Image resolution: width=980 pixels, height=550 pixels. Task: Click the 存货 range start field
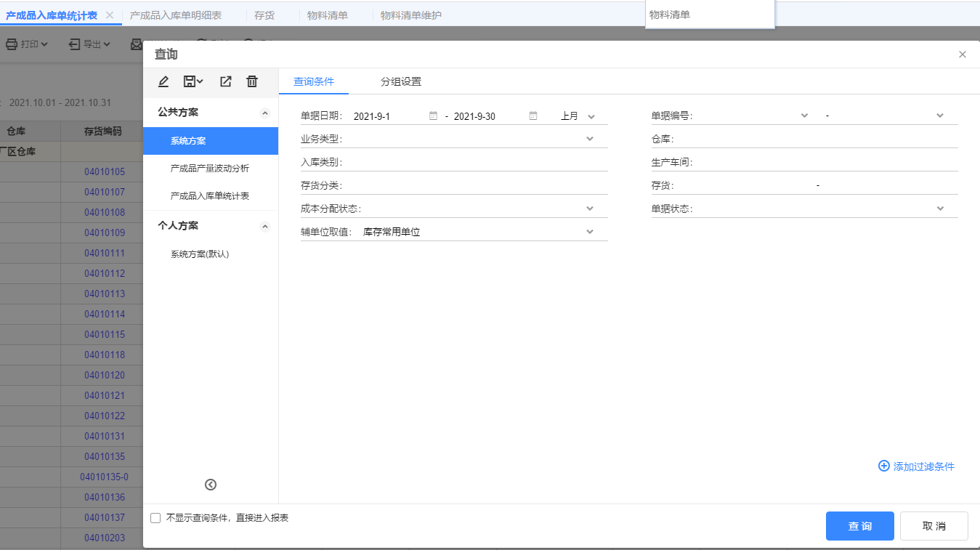(x=745, y=185)
